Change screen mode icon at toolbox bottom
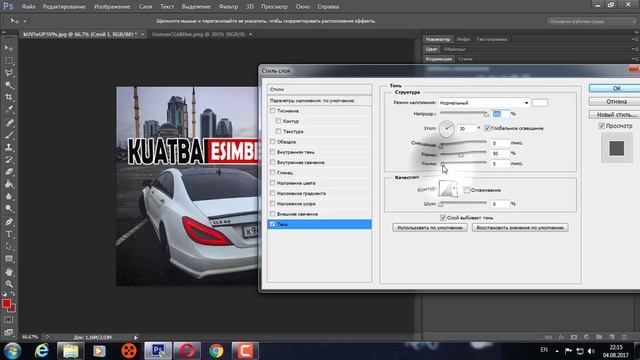640x360 pixels. pos(9,332)
